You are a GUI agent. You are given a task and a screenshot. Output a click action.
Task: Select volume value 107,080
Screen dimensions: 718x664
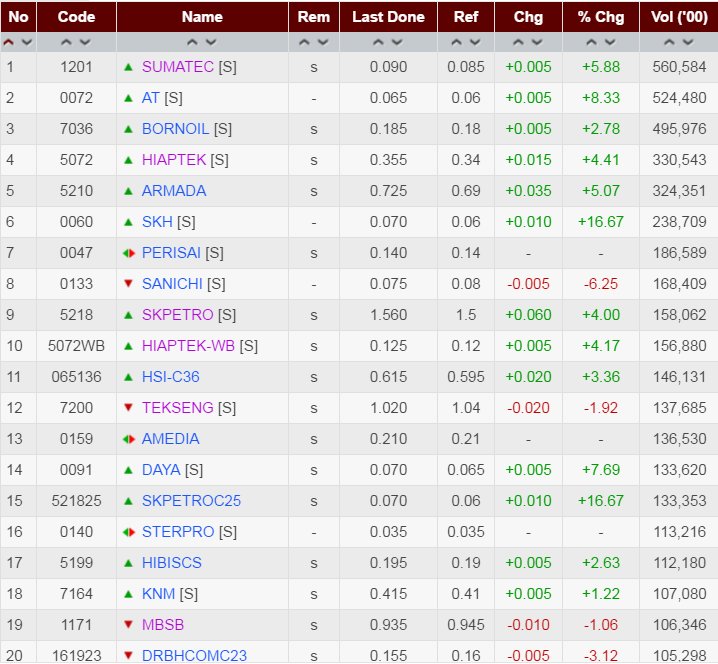tap(680, 594)
